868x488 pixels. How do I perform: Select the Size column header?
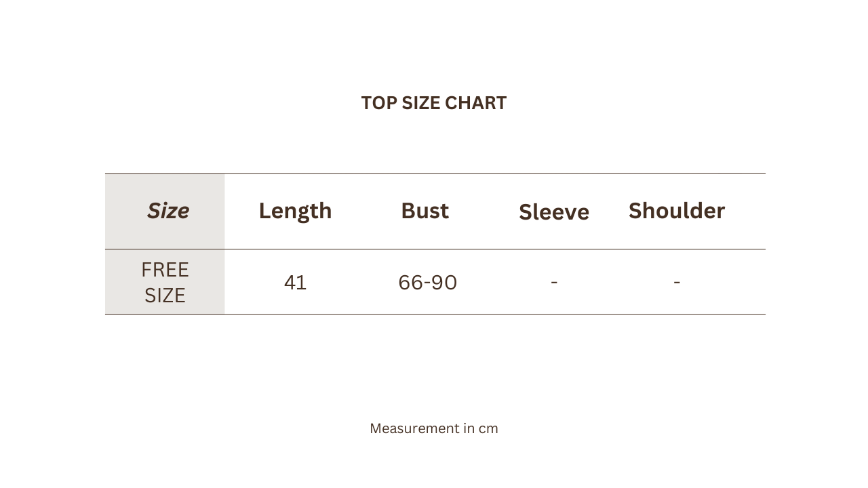[x=167, y=211]
